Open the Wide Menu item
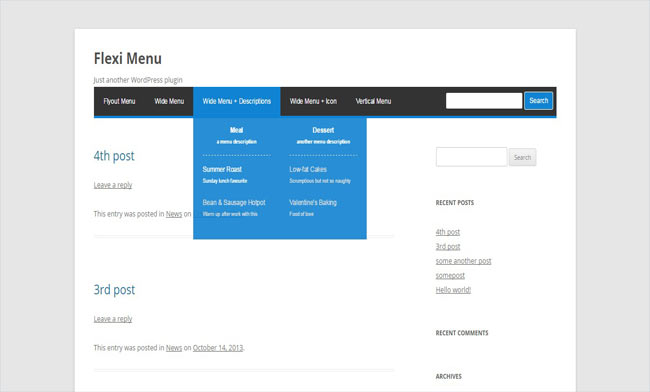650x392 pixels. pos(169,101)
